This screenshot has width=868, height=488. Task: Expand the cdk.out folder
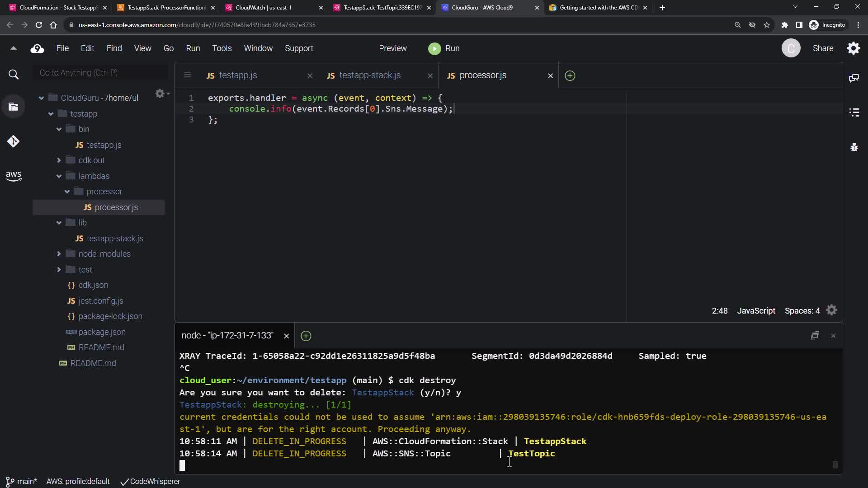point(59,160)
